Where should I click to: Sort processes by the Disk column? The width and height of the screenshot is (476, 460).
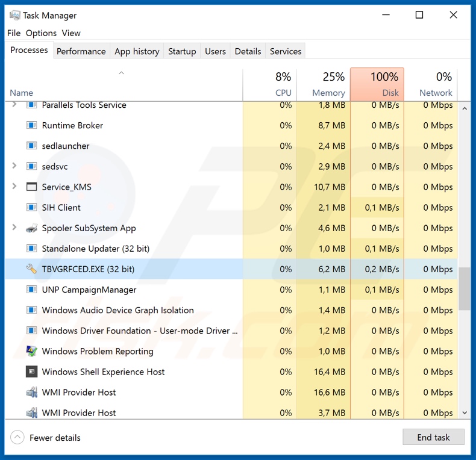[x=377, y=84]
